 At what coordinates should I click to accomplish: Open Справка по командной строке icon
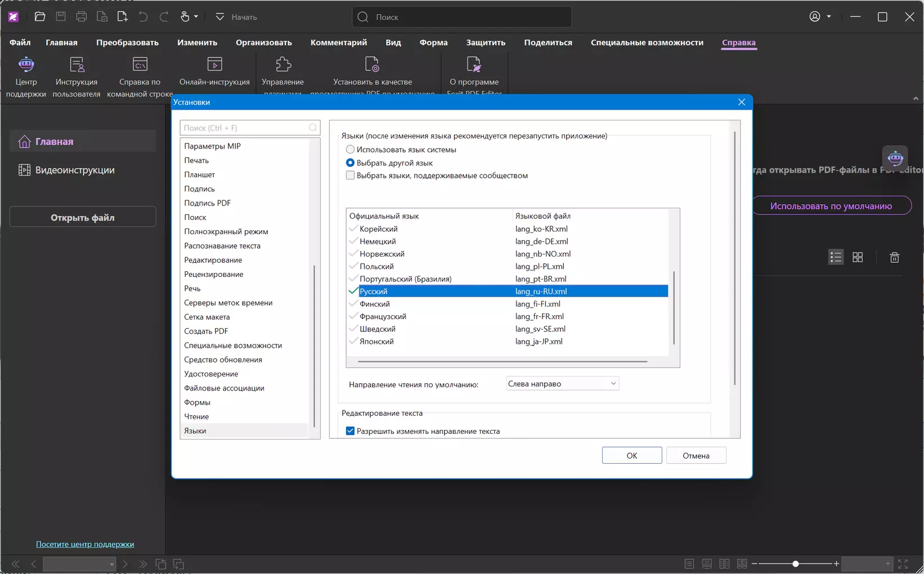pos(140,65)
